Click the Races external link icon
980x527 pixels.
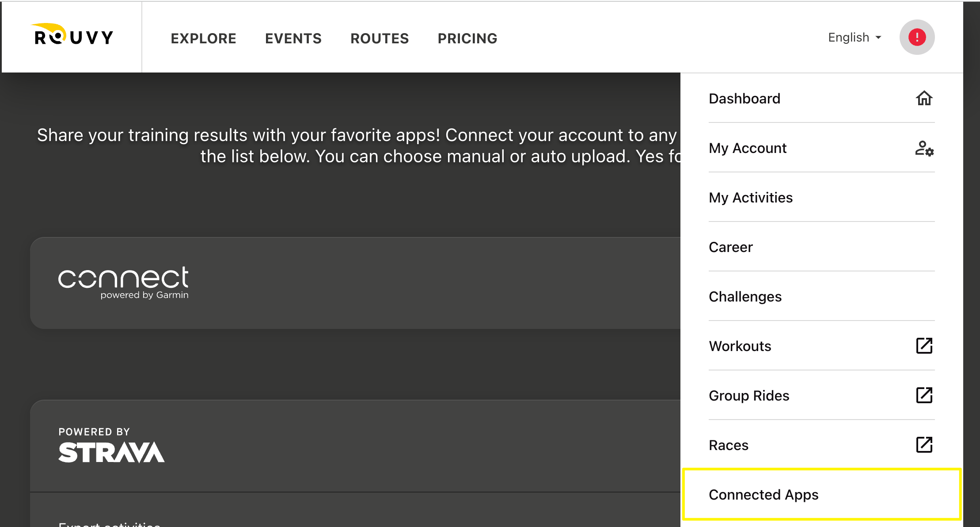click(924, 445)
